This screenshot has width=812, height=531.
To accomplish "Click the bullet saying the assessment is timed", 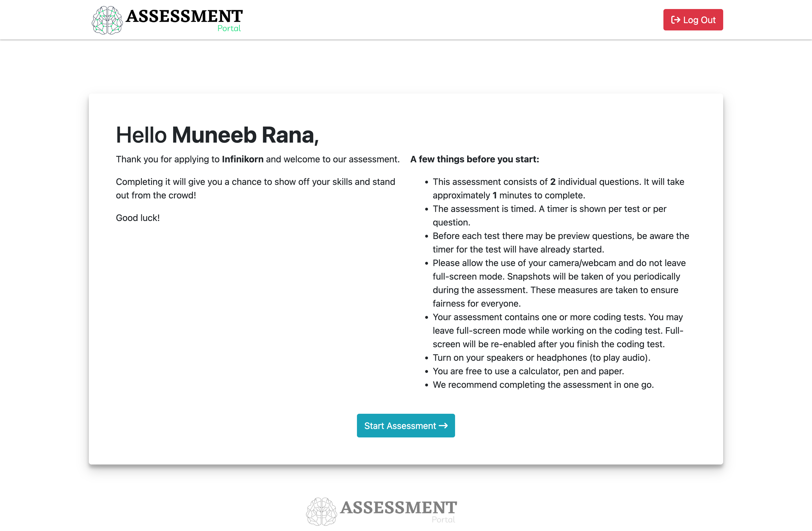I will (549, 216).
